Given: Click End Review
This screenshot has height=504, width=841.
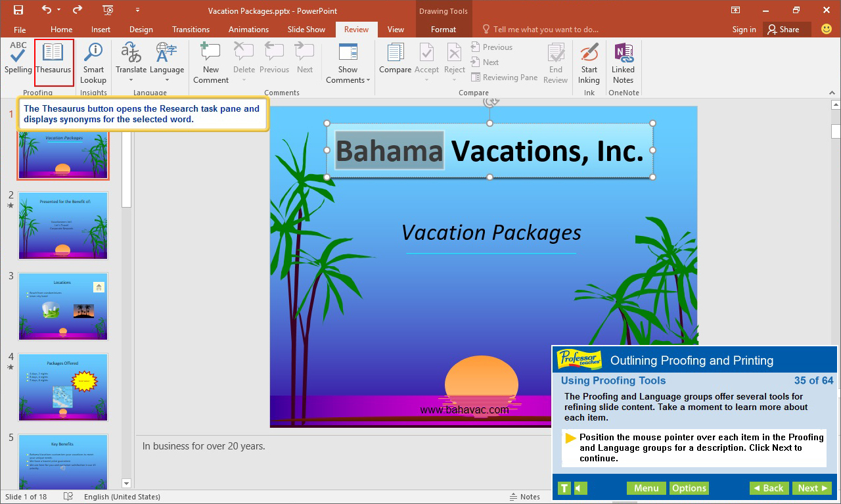Looking at the screenshot, I should (x=555, y=59).
